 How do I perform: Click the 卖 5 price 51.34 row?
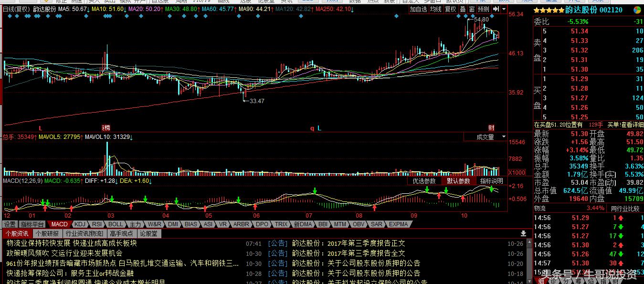[x=588, y=32]
